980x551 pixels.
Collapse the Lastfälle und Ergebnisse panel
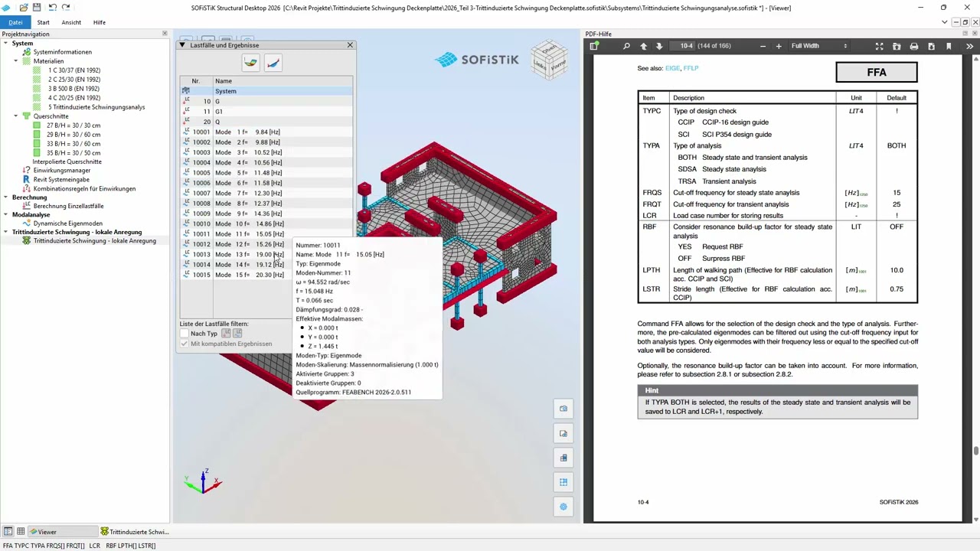tap(182, 45)
